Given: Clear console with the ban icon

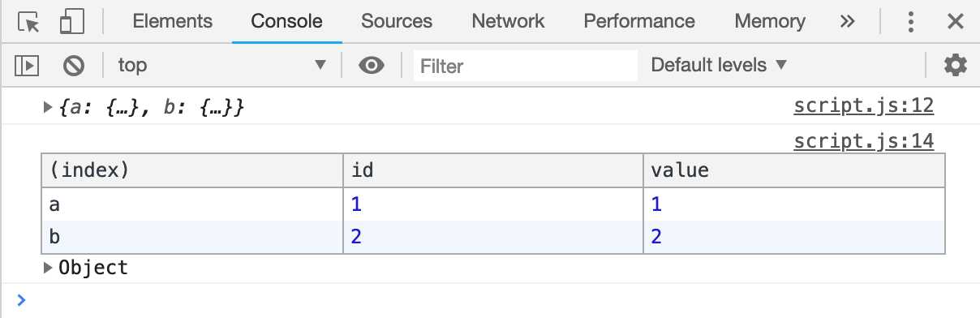Looking at the screenshot, I should pyautogui.click(x=74, y=65).
